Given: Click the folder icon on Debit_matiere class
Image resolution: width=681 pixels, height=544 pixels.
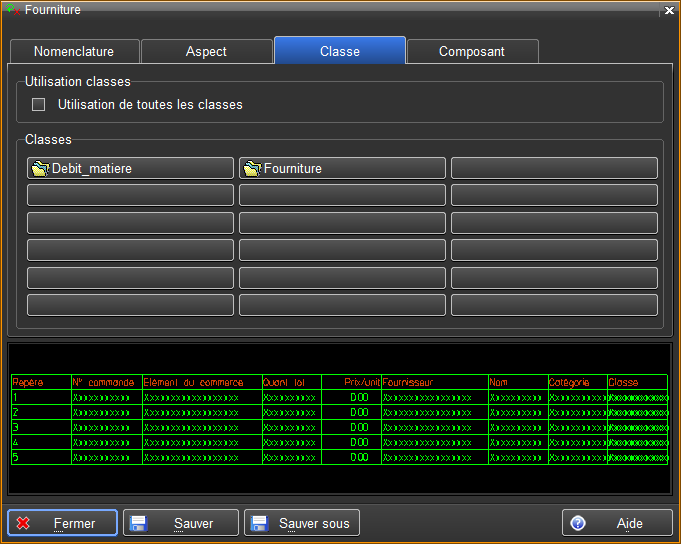Looking at the screenshot, I should pos(41,169).
